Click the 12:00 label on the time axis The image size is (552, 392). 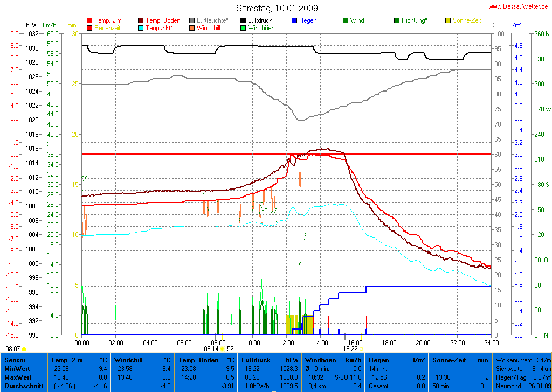click(x=286, y=342)
